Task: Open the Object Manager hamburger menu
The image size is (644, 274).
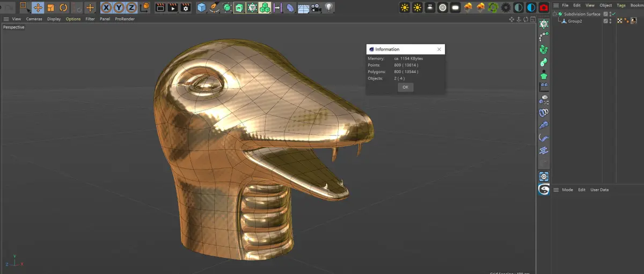Action: tap(556, 5)
